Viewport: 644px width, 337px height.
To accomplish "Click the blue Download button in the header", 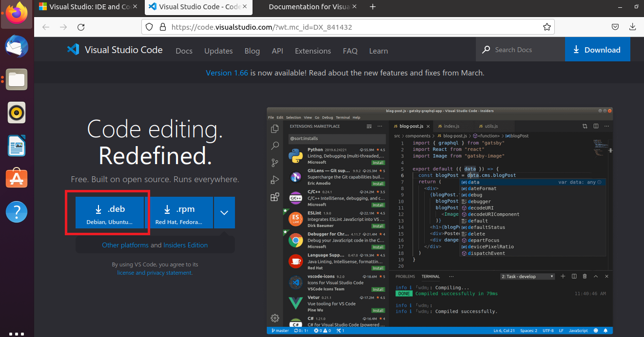I will coord(597,50).
